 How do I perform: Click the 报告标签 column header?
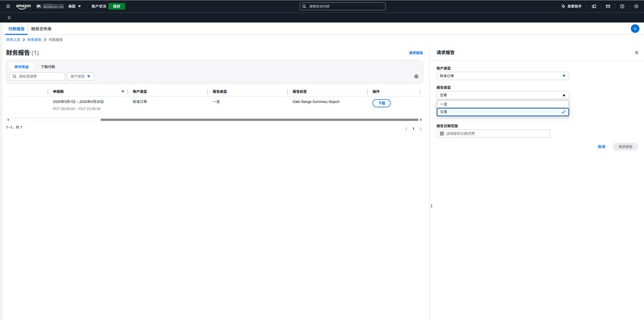click(x=299, y=91)
